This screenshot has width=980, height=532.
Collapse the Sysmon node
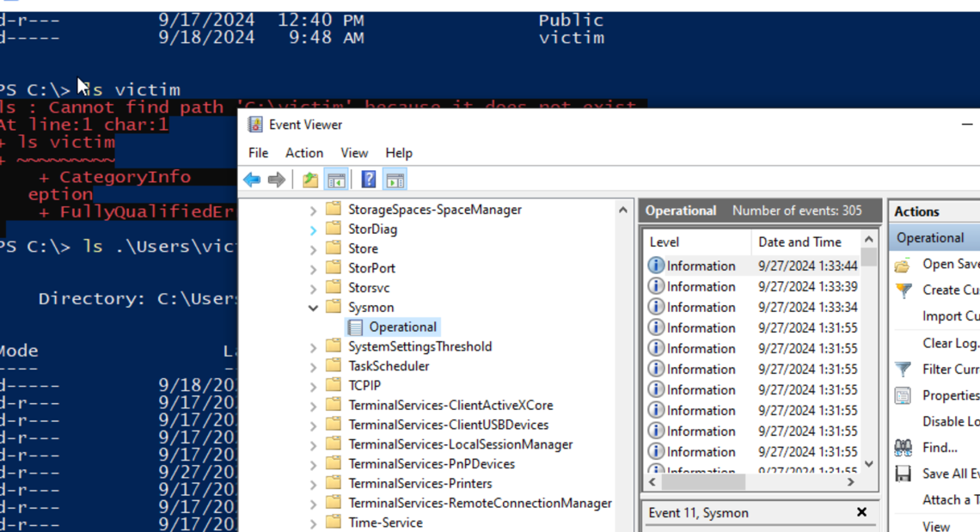click(x=313, y=307)
